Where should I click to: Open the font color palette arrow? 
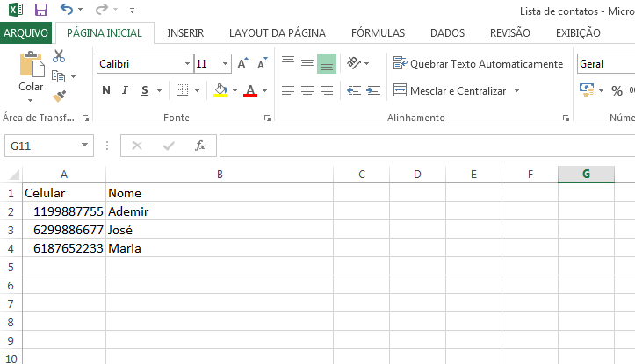click(x=264, y=90)
